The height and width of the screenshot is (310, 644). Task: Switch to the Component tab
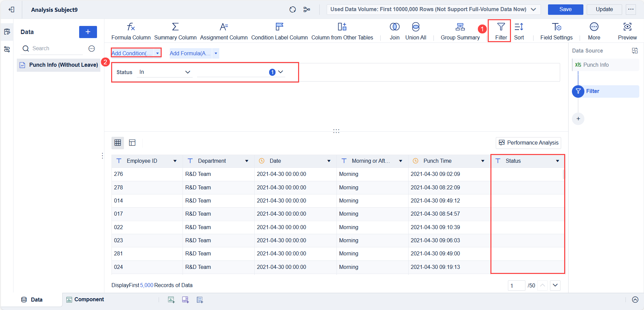coord(89,299)
